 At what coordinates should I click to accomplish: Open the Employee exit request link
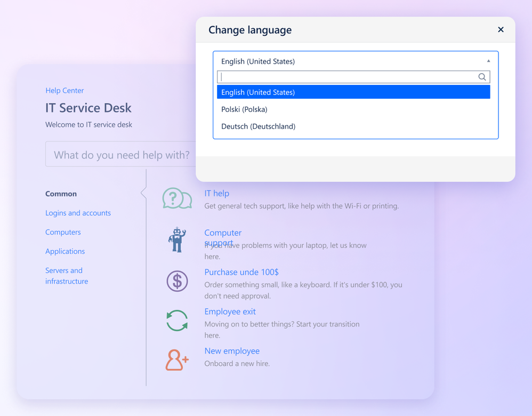pos(230,311)
